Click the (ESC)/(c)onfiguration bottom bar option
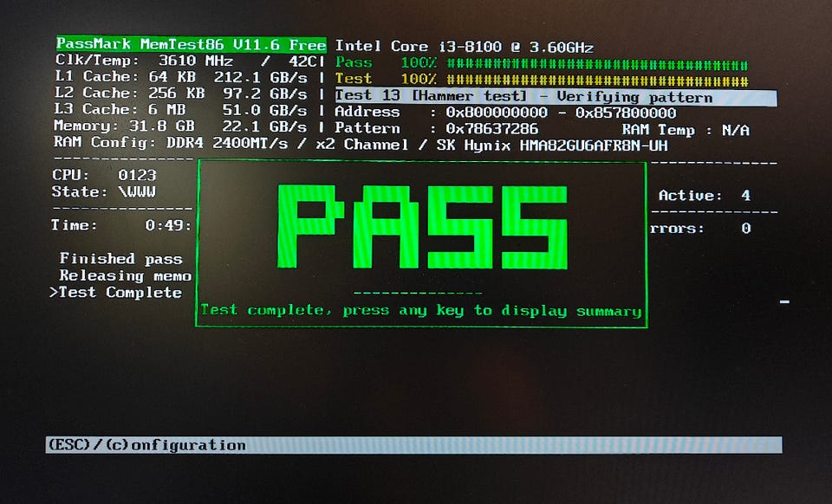The width and height of the screenshot is (832, 504). 146,445
